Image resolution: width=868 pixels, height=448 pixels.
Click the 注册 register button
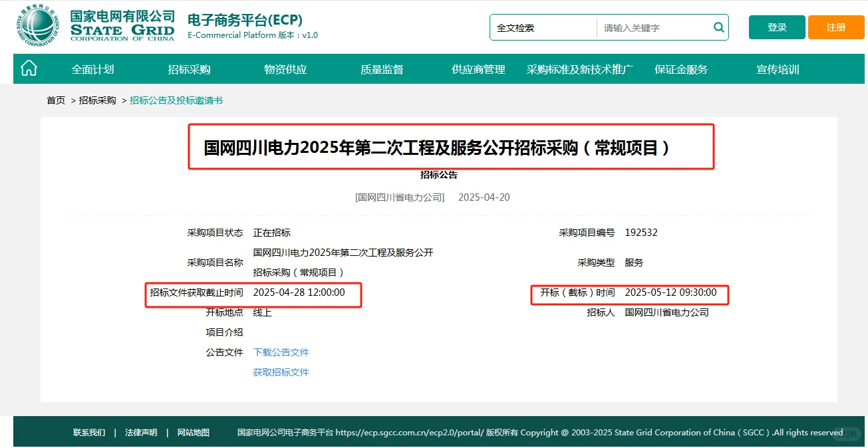pos(835,27)
